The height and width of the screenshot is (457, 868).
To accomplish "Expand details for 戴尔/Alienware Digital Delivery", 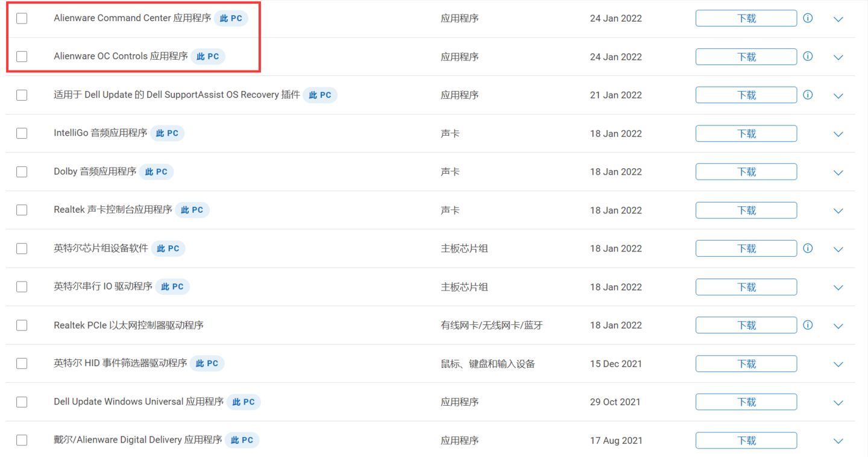I will [x=838, y=440].
